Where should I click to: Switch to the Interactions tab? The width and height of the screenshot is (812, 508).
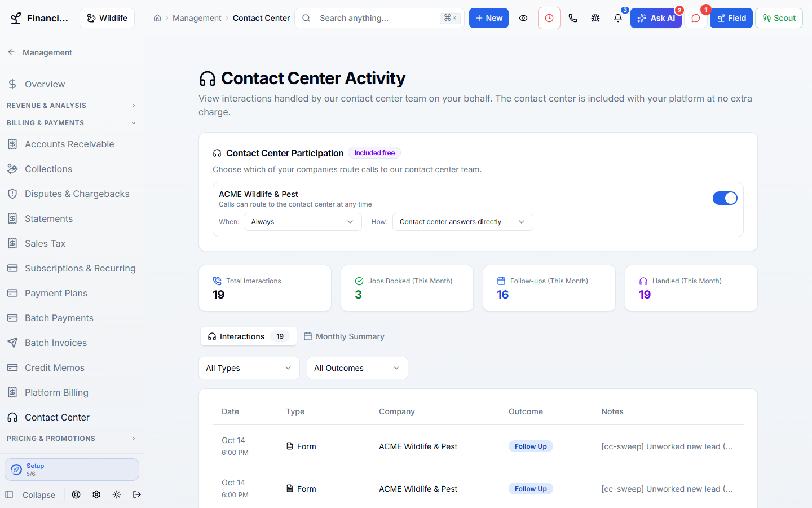(x=249, y=336)
